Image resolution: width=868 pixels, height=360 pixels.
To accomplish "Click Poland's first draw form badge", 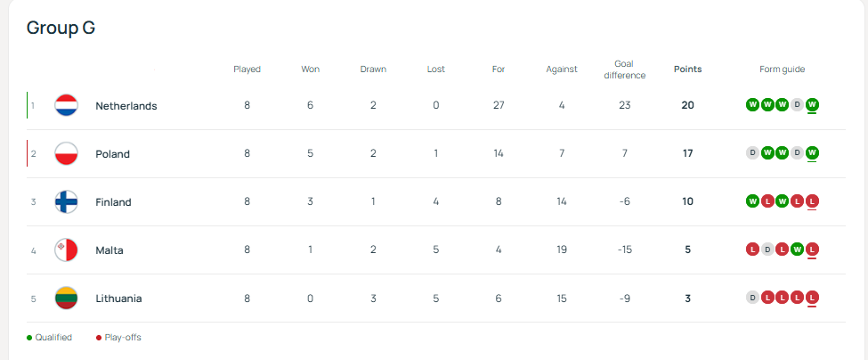I will (x=752, y=153).
